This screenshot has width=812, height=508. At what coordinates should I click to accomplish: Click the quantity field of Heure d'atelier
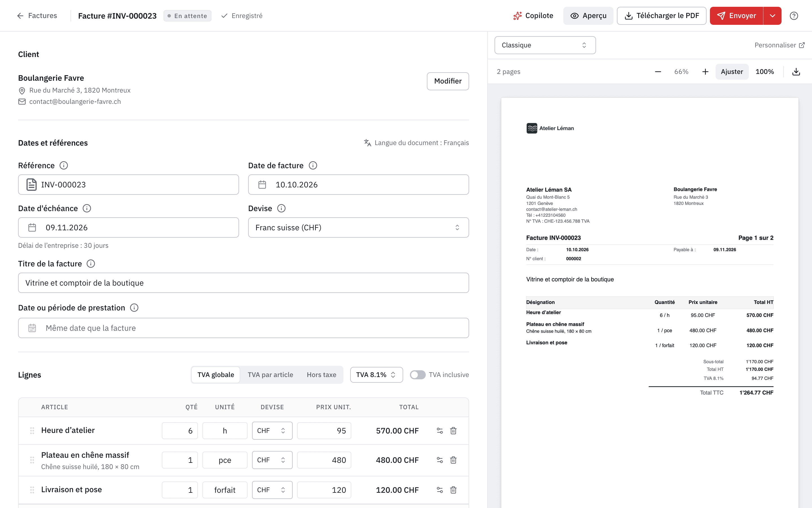coord(180,431)
